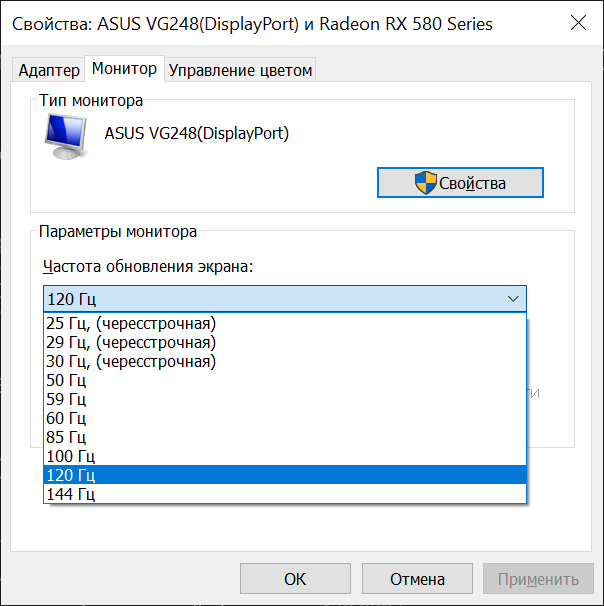Select the Монитор tab
604x606 pixels.
point(124,68)
